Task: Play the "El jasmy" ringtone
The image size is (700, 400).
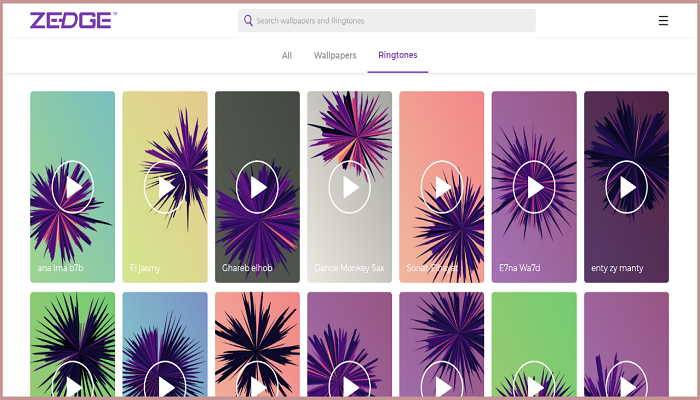Action: click(x=165, y=187)
